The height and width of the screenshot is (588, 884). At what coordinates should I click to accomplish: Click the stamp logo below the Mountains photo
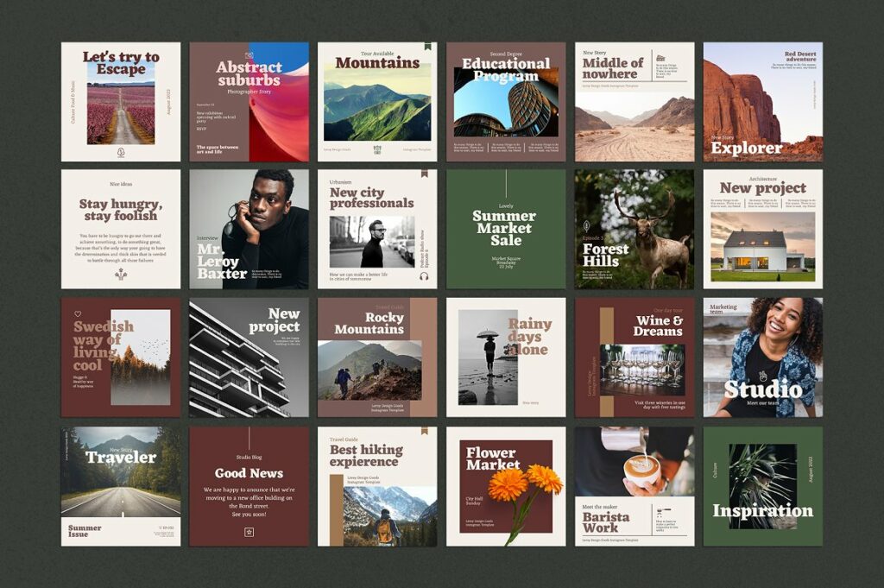(378, 149)
